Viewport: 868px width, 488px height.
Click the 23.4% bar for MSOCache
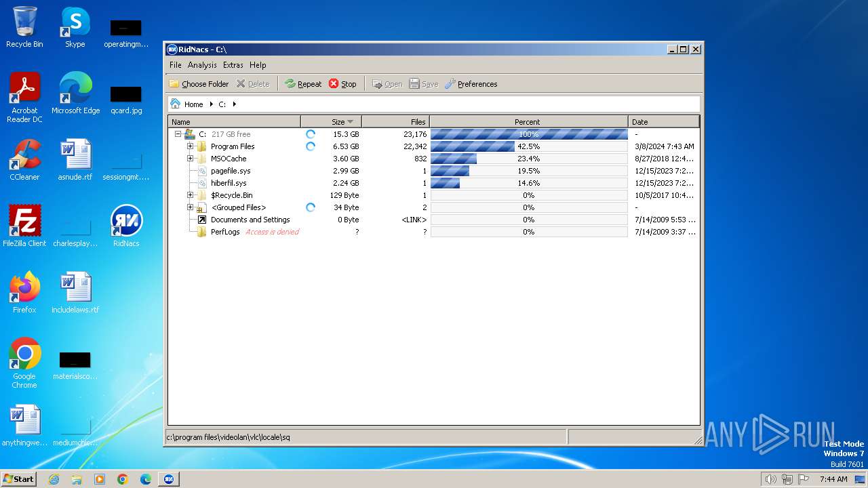point(529,159)
